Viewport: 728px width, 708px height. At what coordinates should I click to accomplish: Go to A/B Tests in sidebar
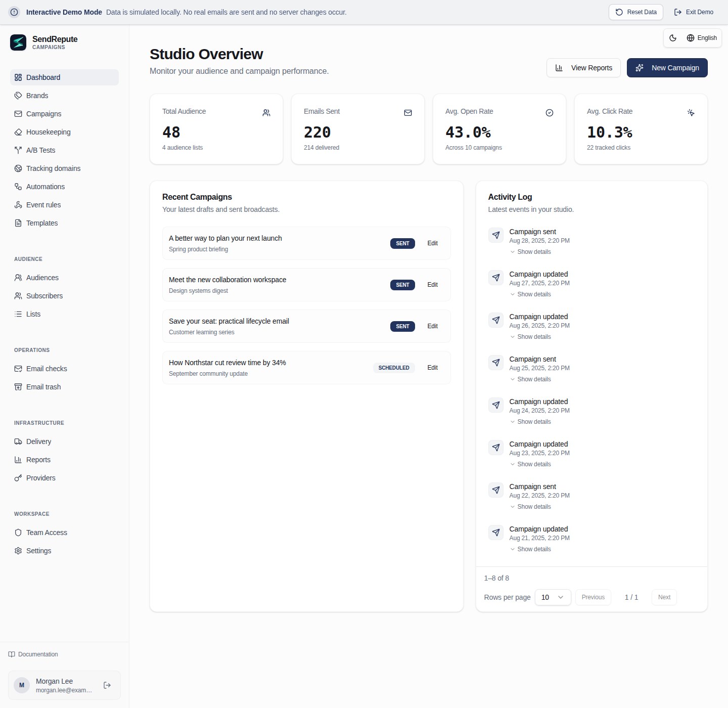click(x=64, y=150)
